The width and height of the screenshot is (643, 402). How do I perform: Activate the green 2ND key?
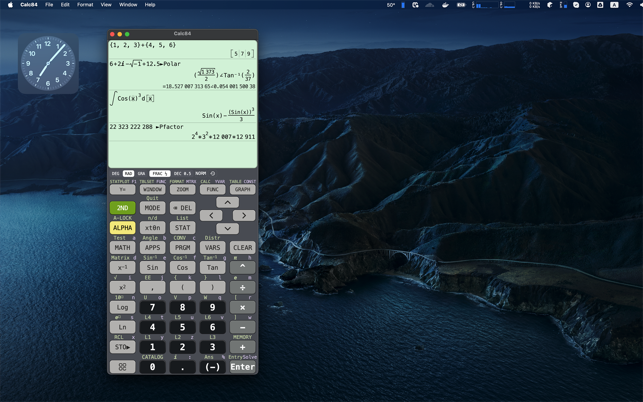click(x=123, y=208)
